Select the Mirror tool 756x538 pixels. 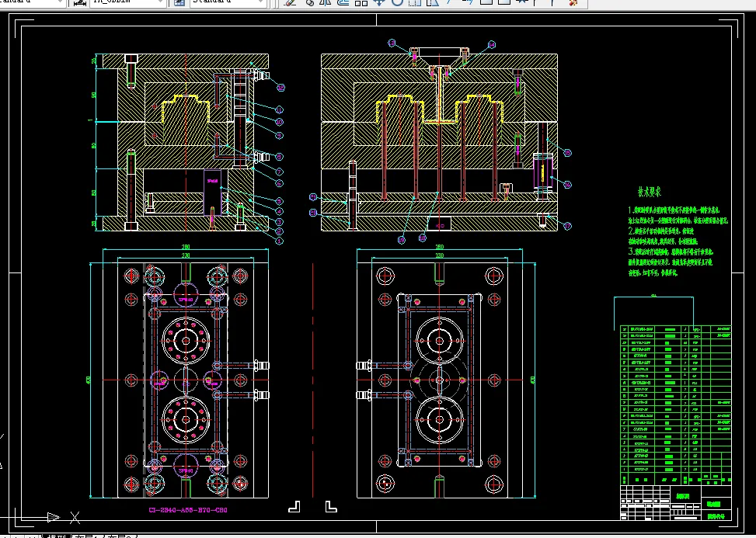(x=326, y=2)
